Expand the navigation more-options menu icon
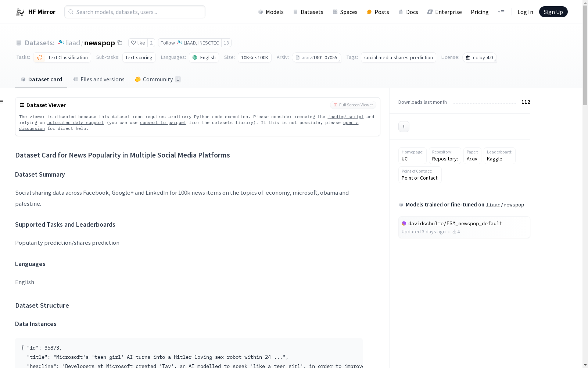Screen dimensions: 588x368 coord(501,12)
